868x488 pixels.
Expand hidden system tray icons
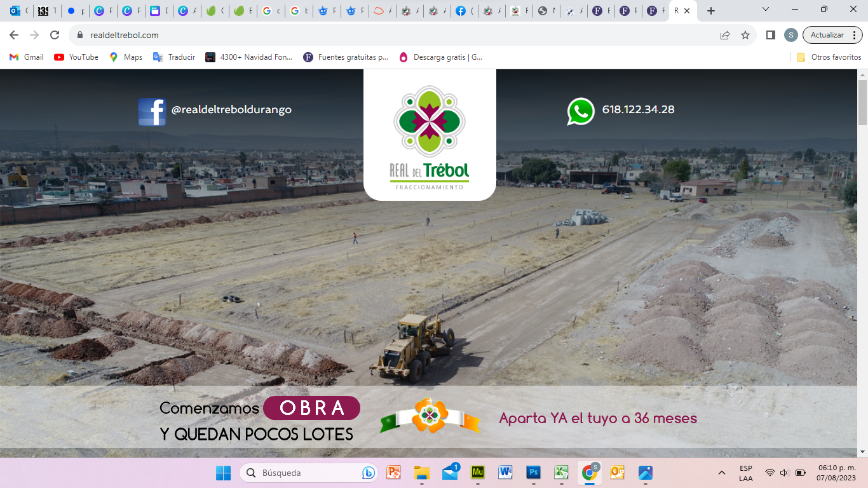[x=721, y=473]
